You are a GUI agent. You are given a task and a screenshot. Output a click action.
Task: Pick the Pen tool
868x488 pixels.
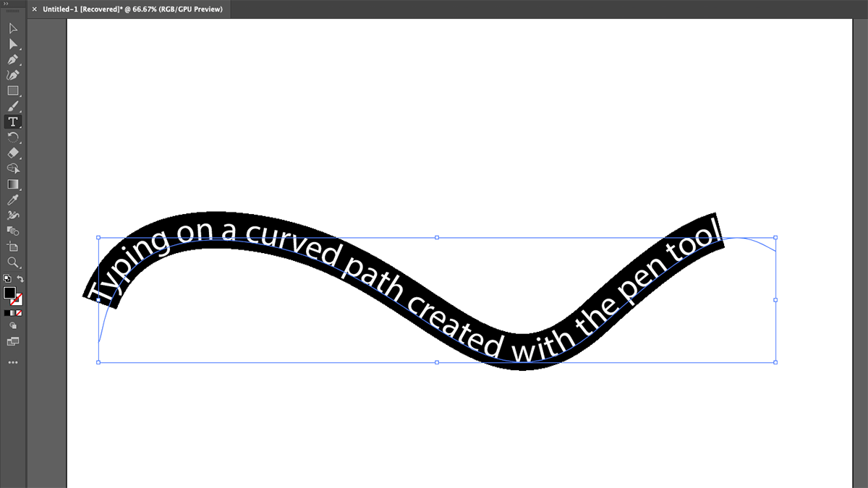[13, 60]
